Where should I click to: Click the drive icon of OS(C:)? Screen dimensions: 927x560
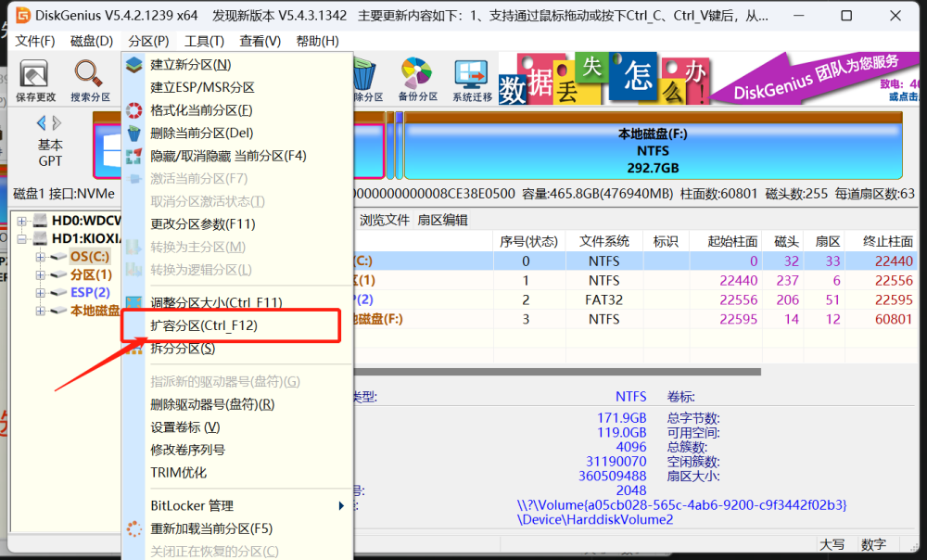57,257
